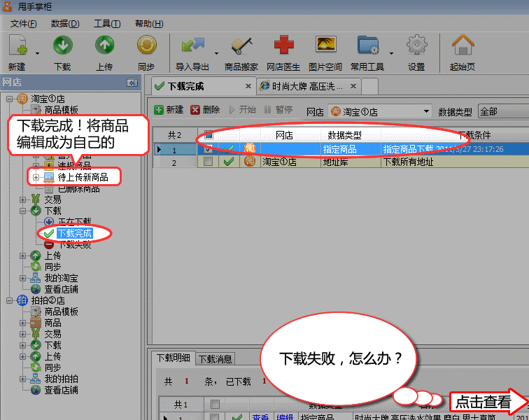The width and height of the screenshot is (529, 420).
Task: Toggle checkbox for row 2 地址库
Action: point(208,162)
